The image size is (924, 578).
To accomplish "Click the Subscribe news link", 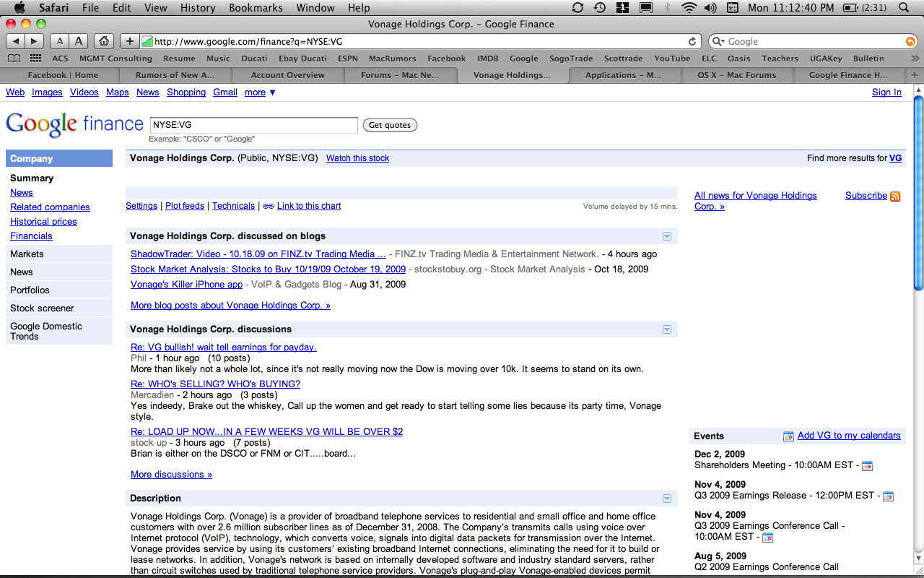I will [x=866, y=196].
